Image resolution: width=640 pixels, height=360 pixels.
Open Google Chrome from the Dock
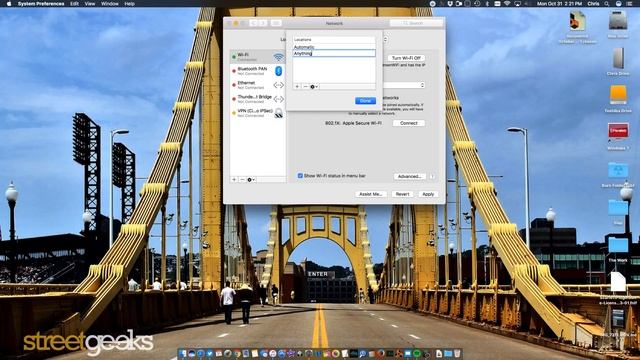pos(237,353)
